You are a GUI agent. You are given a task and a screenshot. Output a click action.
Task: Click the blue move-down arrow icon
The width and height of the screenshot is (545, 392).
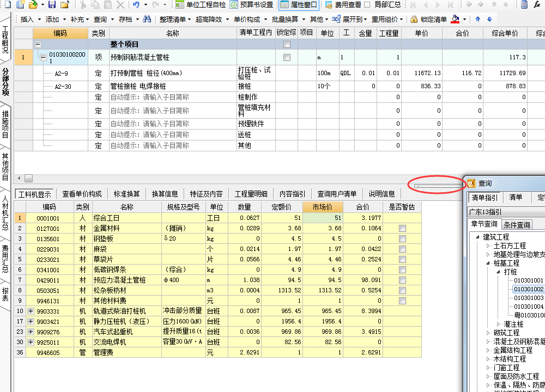click(489, 19)
